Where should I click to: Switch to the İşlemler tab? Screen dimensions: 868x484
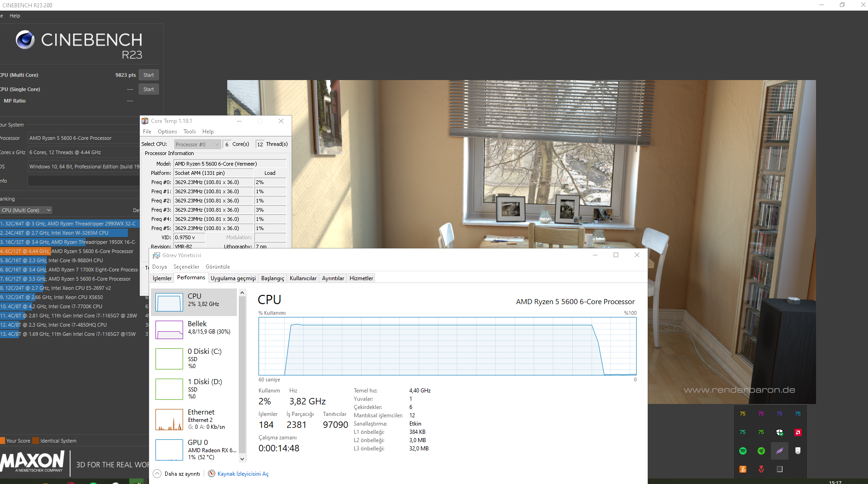(x=162, y=278)
